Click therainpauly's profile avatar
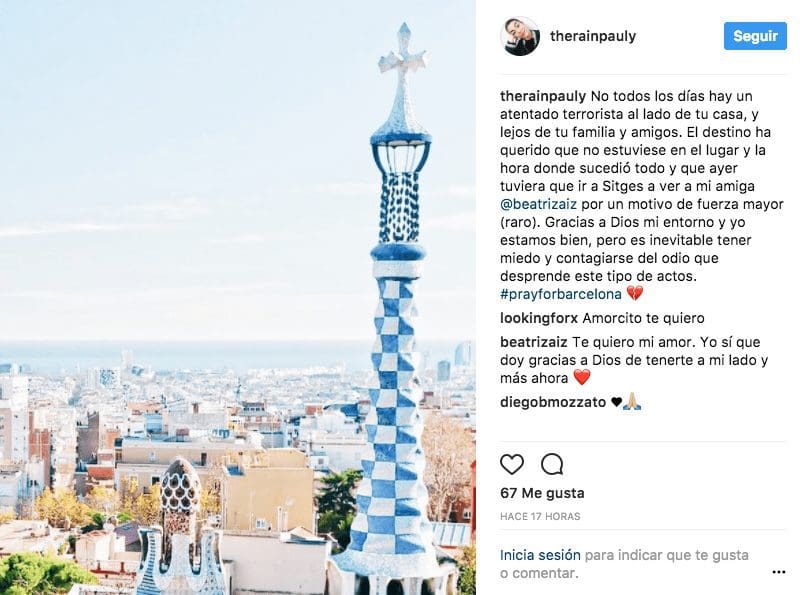The image size is (800, 595). click(x=520, y=36)
